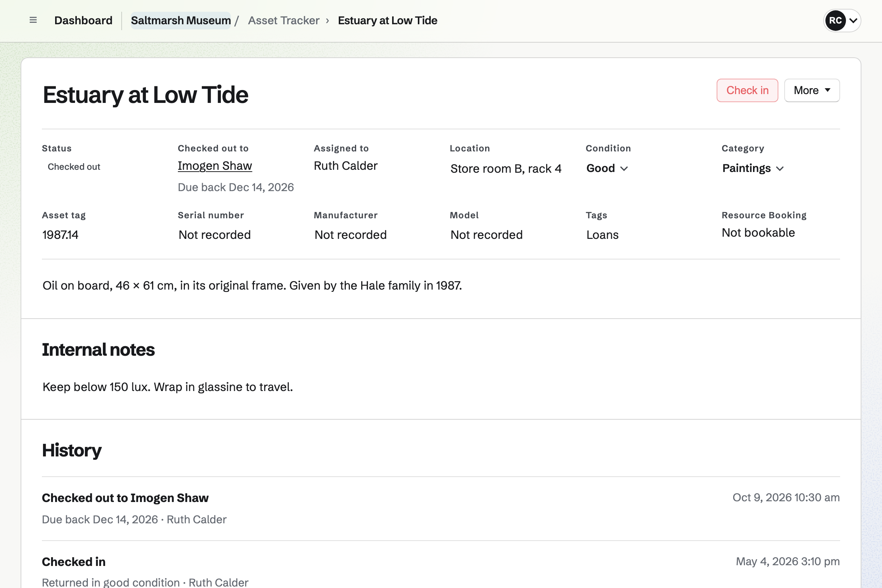This screenshot has width=882, height=588.
Task: Change the Condition from Good
Action: tap(607, 168)
